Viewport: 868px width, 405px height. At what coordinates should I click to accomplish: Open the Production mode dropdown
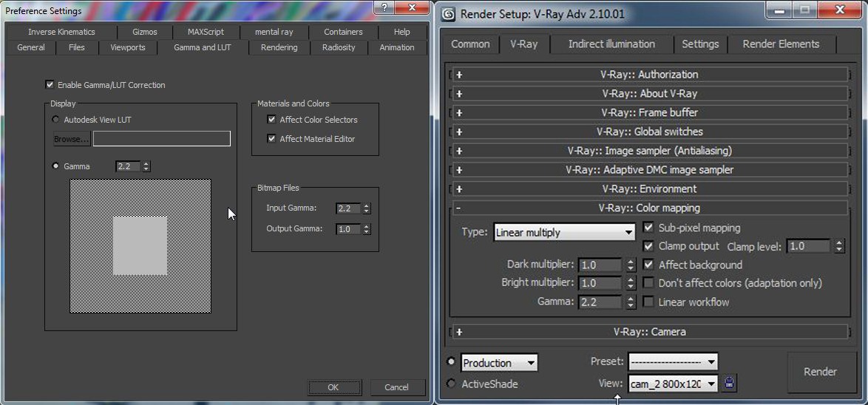click(x=499, y=363)
